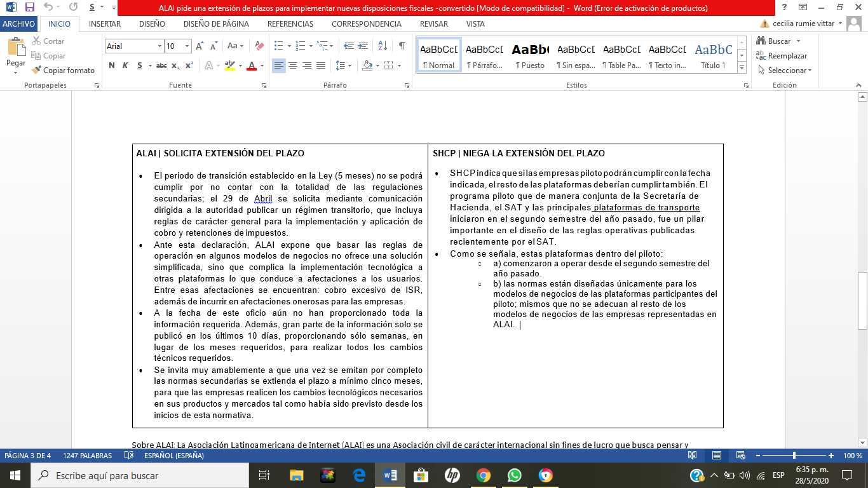Click the Save floppy disk icon

tap(30, 7)
